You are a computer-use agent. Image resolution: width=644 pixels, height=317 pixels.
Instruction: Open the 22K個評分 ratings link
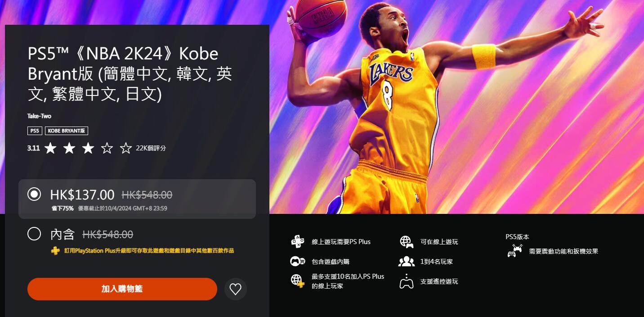[x=151, y=148]
